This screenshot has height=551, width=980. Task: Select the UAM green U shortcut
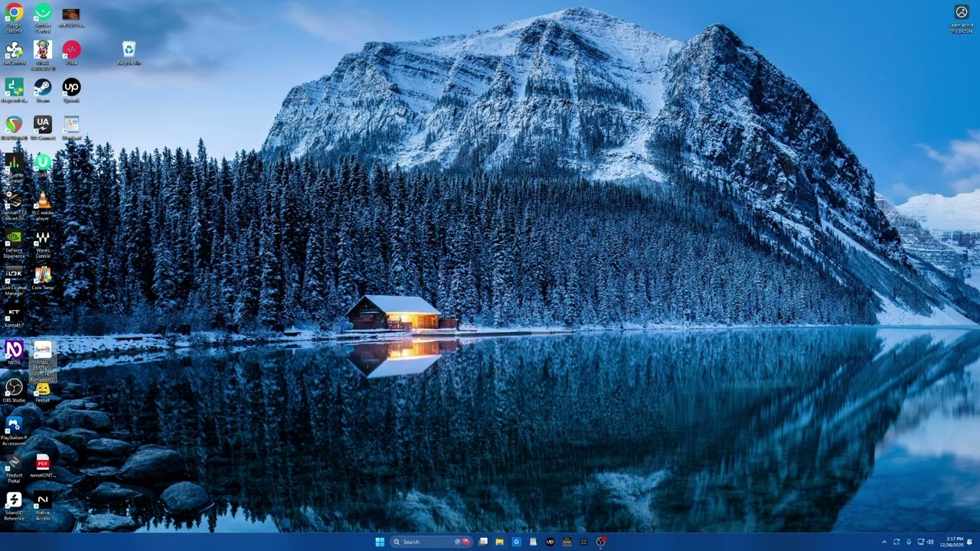[x=43, y=164]
